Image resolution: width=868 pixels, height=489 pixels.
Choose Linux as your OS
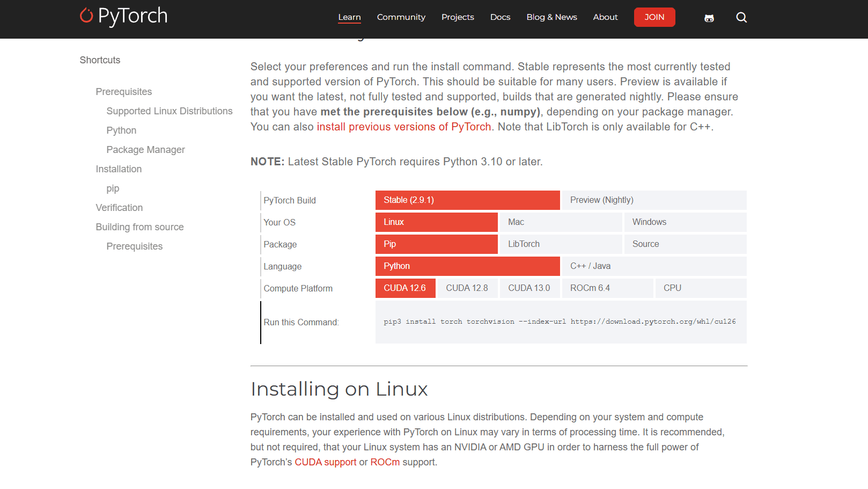coord(437,222)
